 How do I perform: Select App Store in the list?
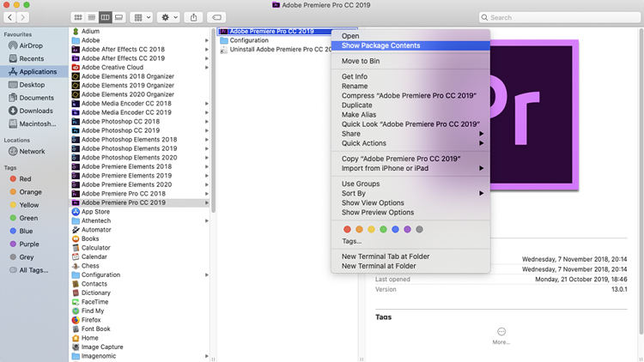click(x=95, y=212)
